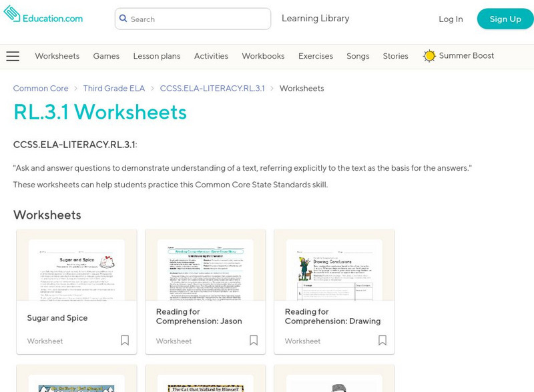Go to CCSS.ELA-LITERACY.RL.3.1 breadcrumb
This screenshot has height=392, width=534.
(212, 89)
